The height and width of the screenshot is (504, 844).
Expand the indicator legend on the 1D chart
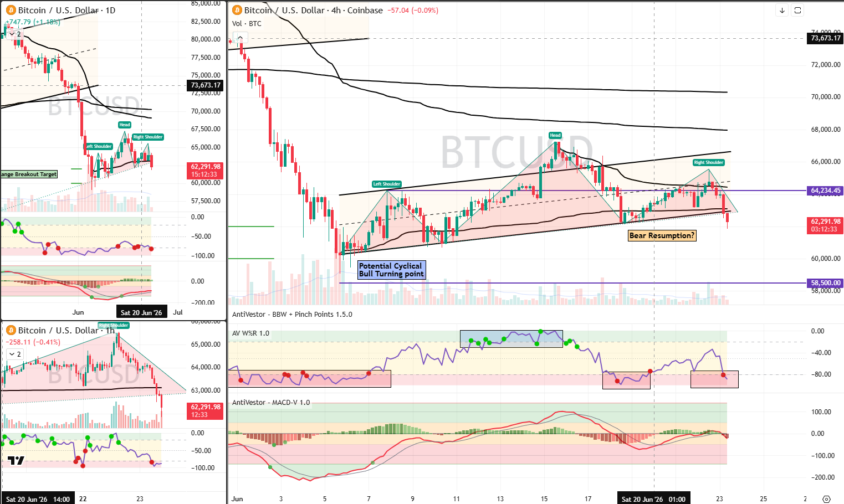(15, 34)
